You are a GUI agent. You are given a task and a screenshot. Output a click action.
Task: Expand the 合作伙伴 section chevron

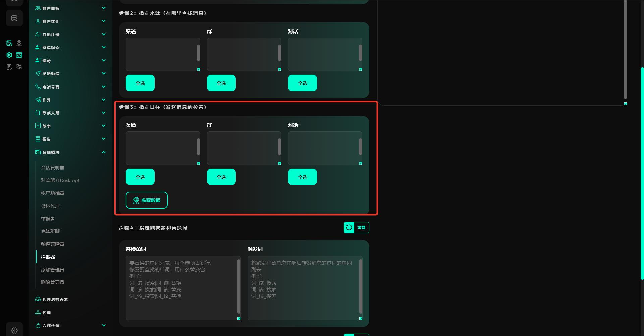(104, 325)
